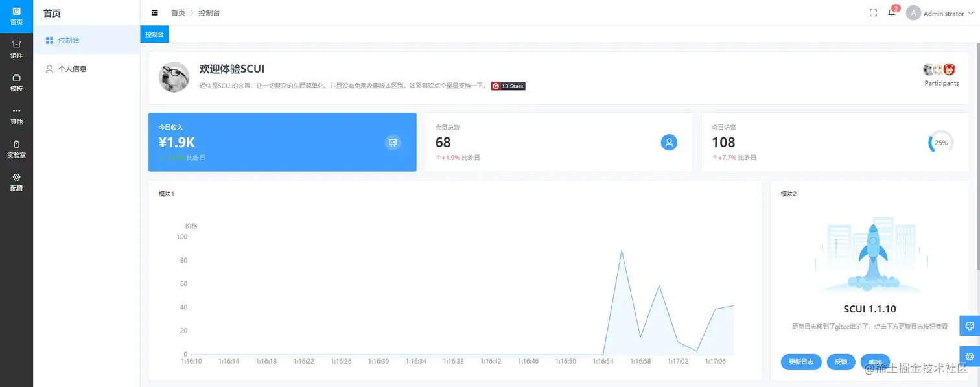Toggle the sidebar with the hamburger menu
This screenshot has height=387, width=980.
point(154,12)
